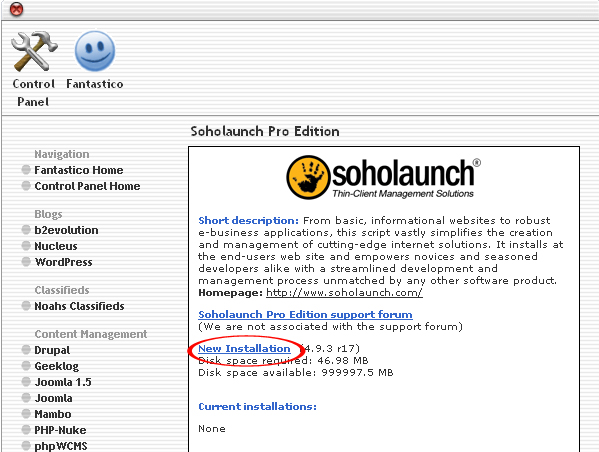Click the bullet icon beside Mambo
The width and height of the screenshot is (599, 452).
point(26,414)
